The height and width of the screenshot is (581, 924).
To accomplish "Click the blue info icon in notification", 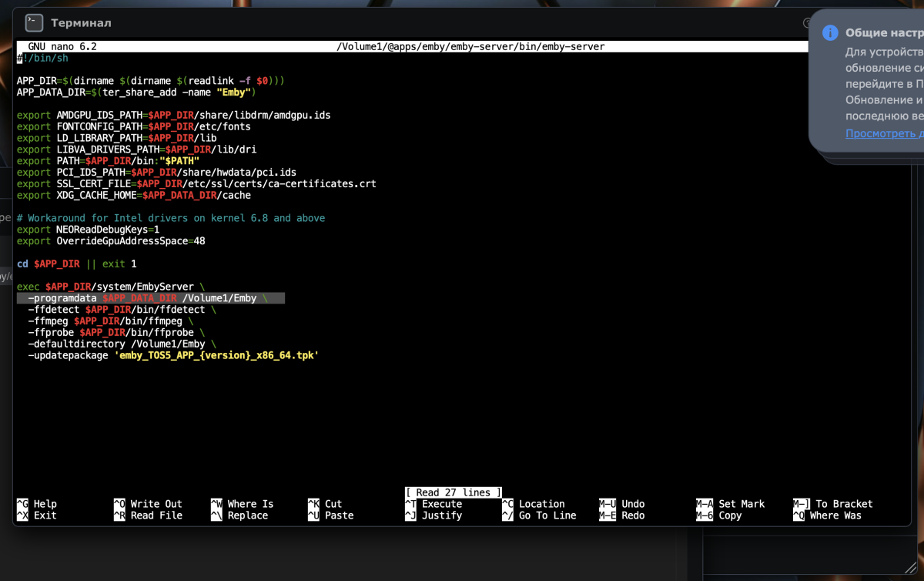I will [x=829, y=33].
